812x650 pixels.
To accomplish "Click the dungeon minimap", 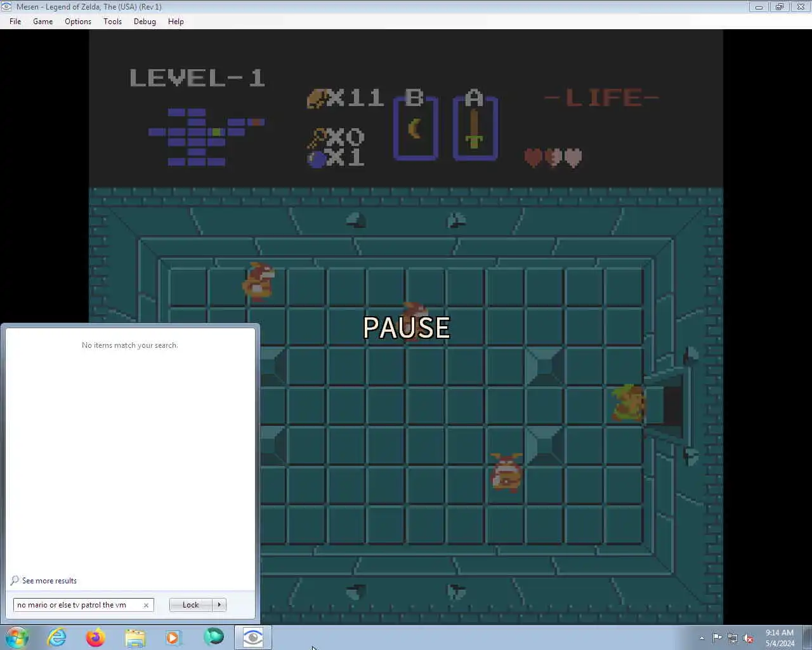I will (206, 137).
